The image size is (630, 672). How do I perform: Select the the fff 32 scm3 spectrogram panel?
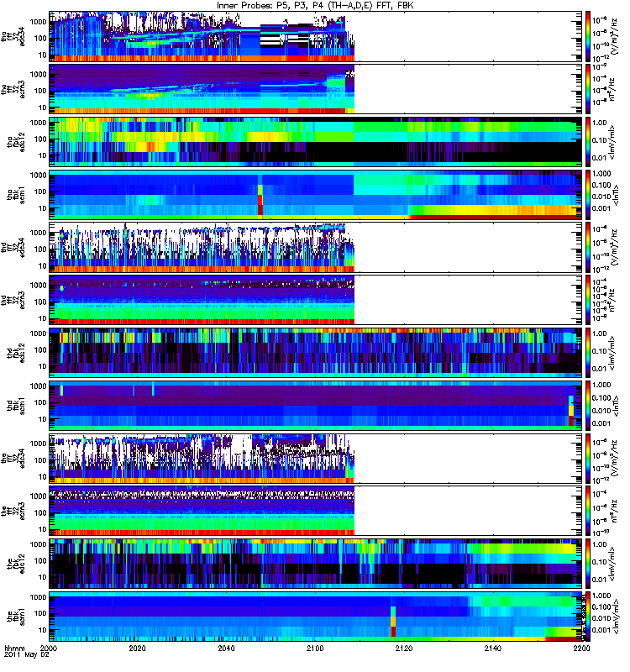click(316, 511)
